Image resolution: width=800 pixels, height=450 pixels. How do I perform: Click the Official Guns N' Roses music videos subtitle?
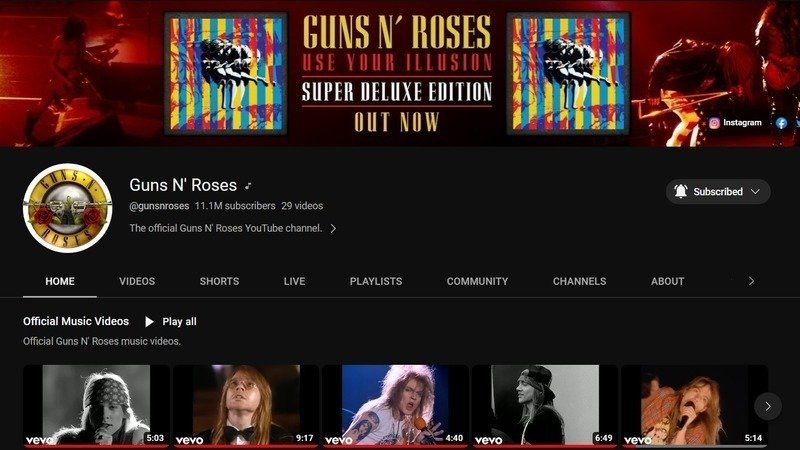[x=102, y=341]
